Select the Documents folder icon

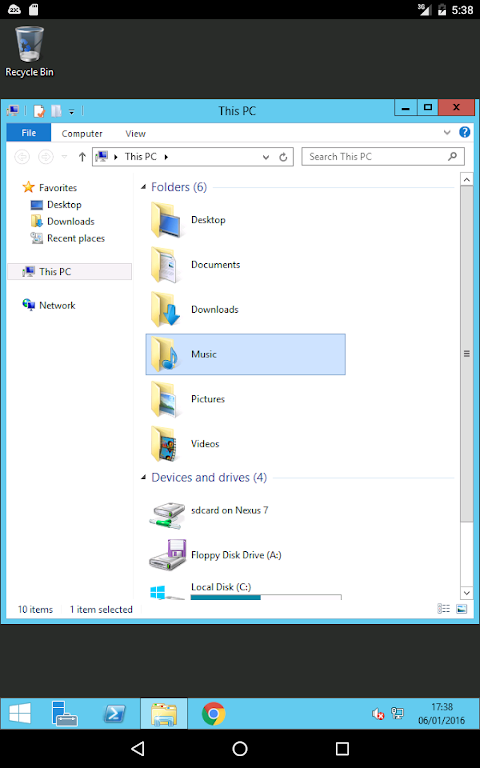click(x=165, y=264)
